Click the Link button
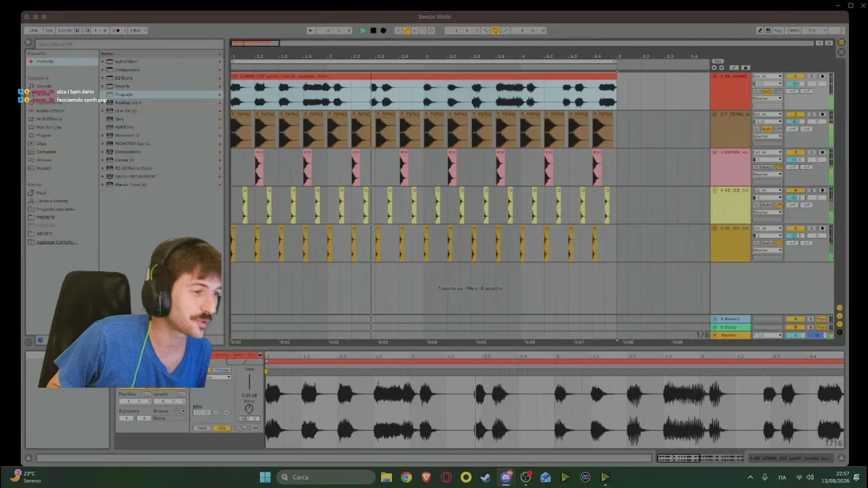This screenshot has width=868, height=488. [x=34, y=30]
